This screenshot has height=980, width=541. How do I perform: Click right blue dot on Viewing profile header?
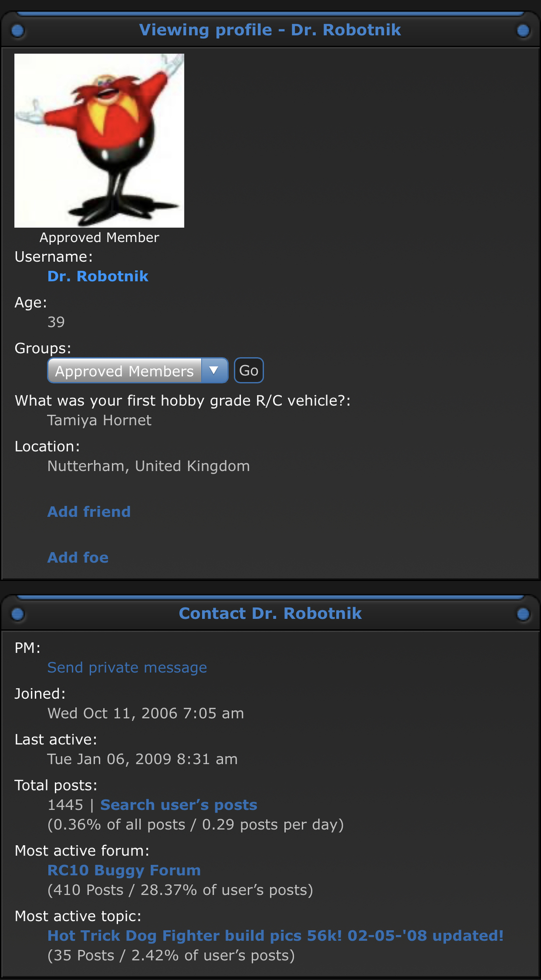coord(523,31)
